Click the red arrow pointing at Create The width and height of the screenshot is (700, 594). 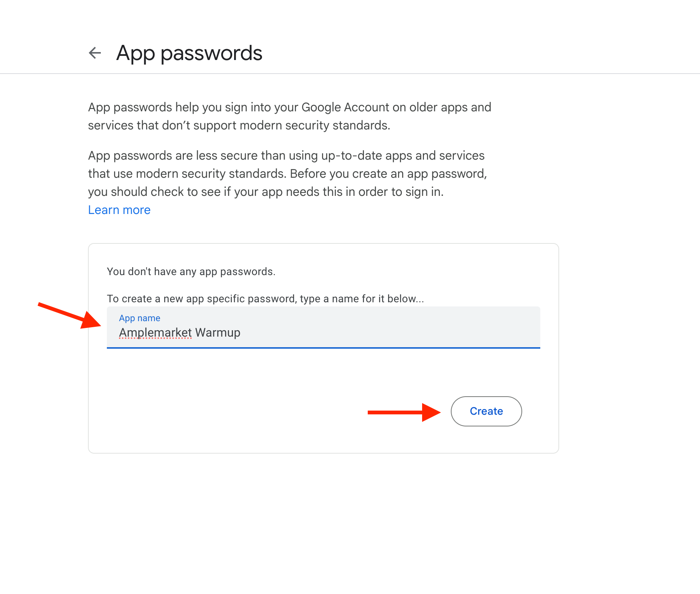[404, 412]
